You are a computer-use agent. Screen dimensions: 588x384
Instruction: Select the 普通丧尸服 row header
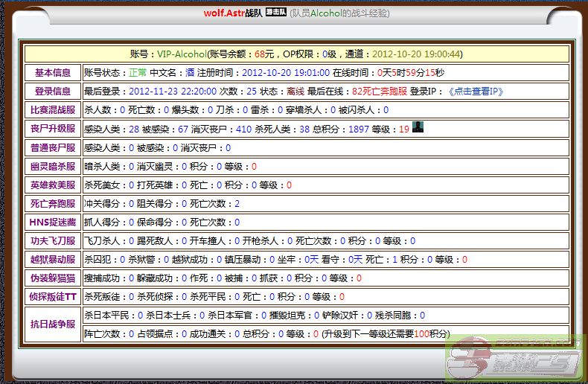(x=53, y=148)
